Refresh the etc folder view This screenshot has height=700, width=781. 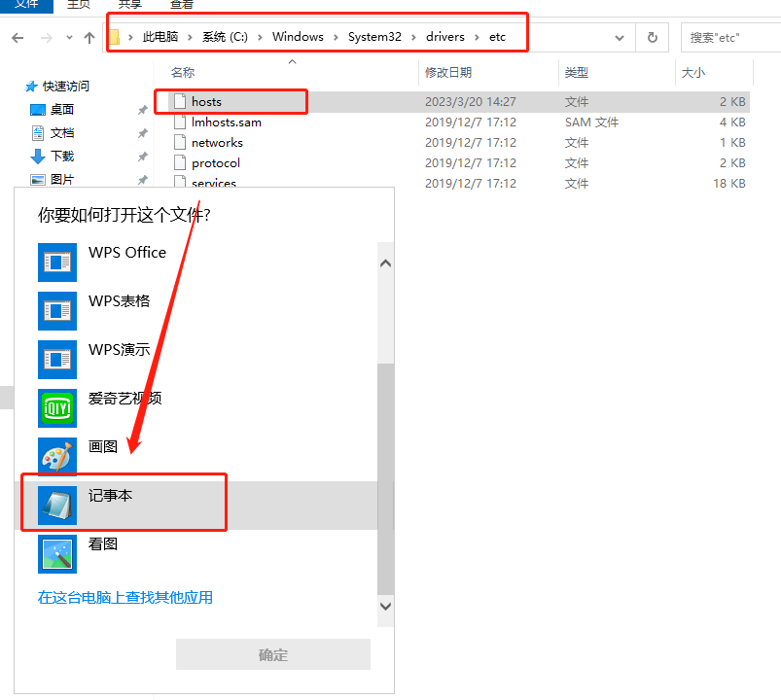652,37
